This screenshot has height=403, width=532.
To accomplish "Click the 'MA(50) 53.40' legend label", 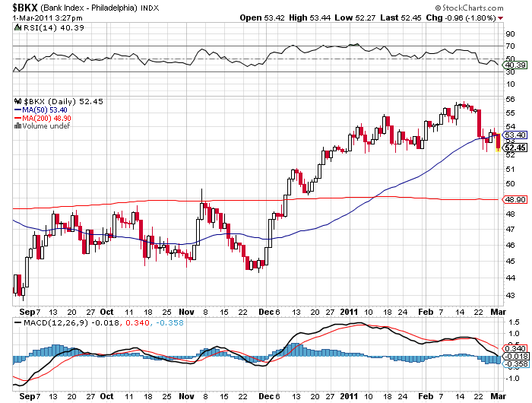I will click(45, 110).
